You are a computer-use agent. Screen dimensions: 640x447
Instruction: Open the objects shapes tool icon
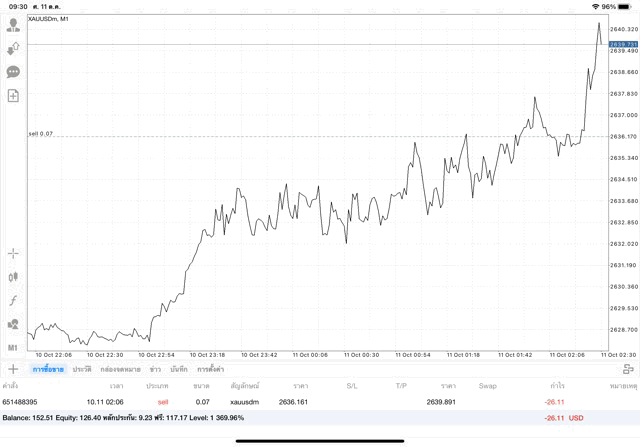(x=13, y=324)
